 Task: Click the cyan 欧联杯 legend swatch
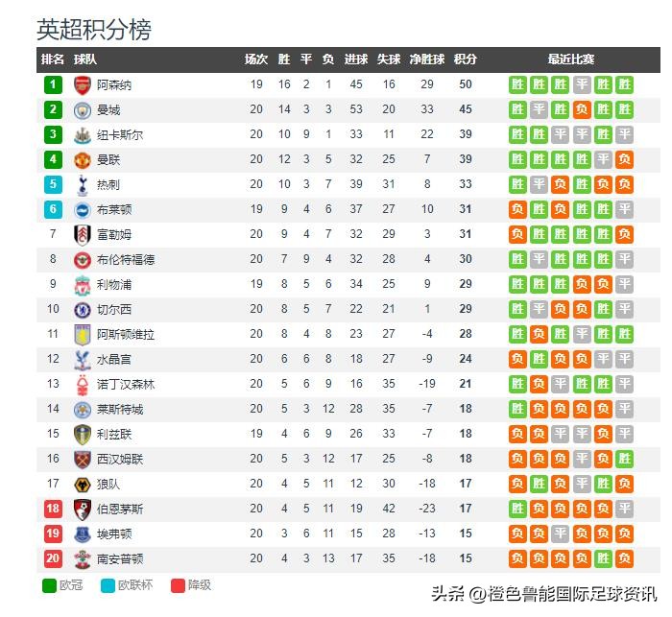click(107, 585)
